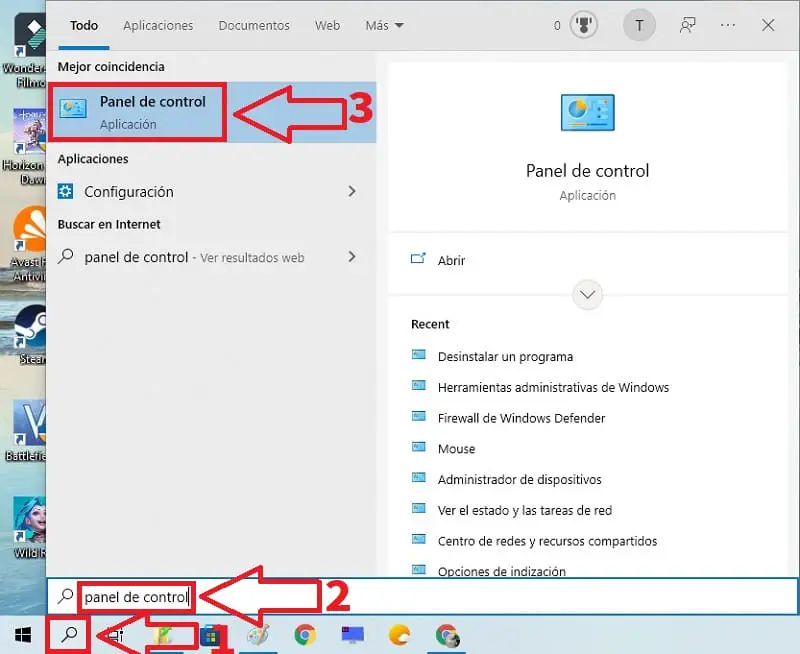The width and height of the screenshot is (800, 654).
Task: Switch to the Documentos tab
Action: pyautogui.click(x=254, y=26)
